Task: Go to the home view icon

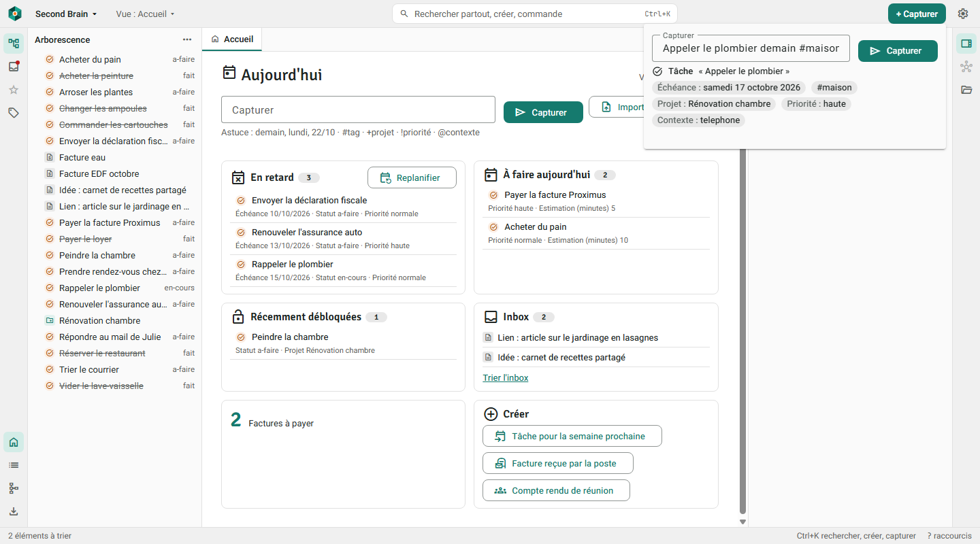Action: (x=14, y=442)
